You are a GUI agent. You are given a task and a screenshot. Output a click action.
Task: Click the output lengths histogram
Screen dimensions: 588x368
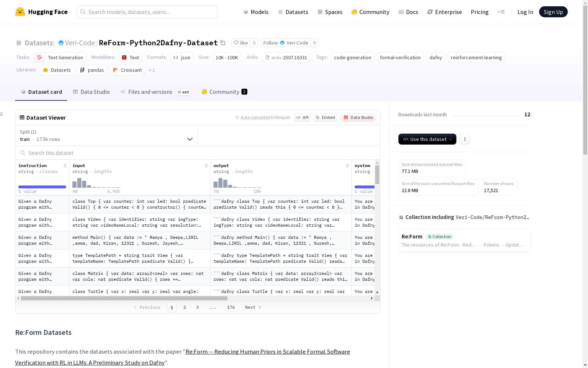[x=237, y=183]
